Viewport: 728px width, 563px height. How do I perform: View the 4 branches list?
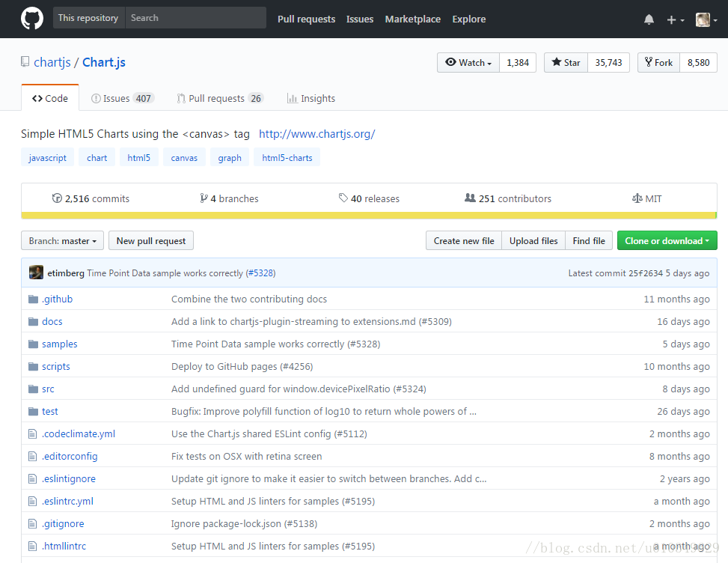click(230, 198)
